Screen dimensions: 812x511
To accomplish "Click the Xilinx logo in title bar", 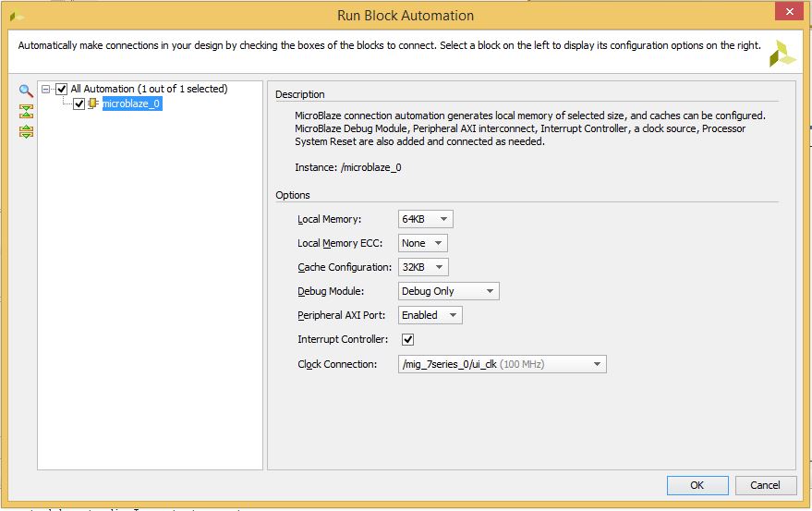I will click(17, 17).
